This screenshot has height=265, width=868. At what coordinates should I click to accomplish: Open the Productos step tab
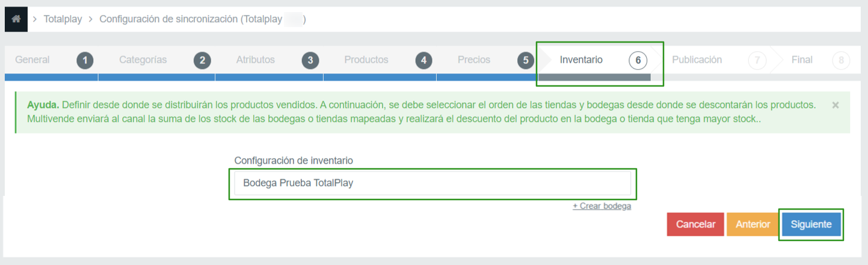pyautogui.click(x=366, y=60)
